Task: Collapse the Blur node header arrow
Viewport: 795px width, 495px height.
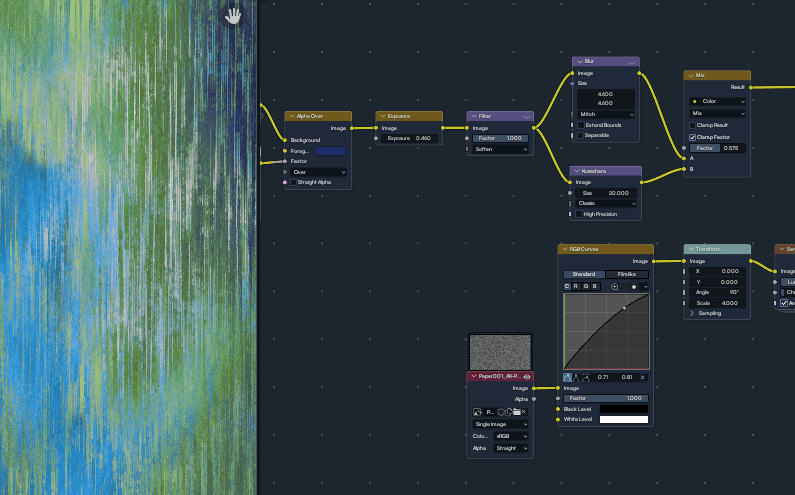Action: click(x=580, y=61)
